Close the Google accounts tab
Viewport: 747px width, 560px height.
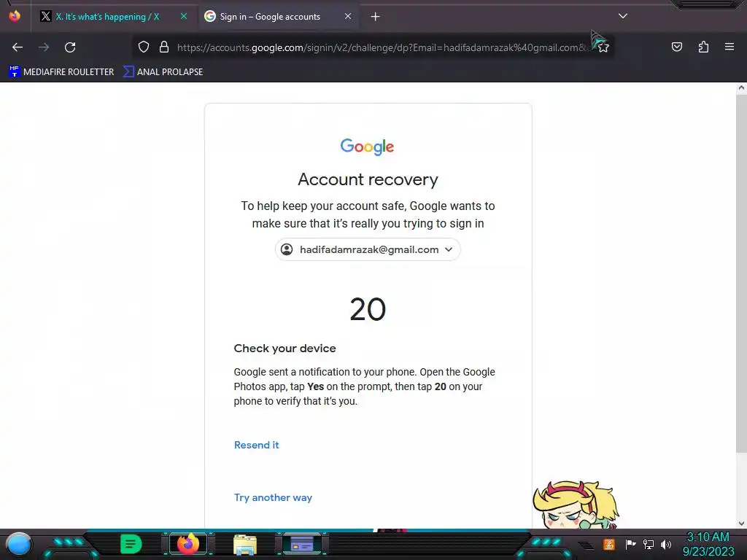click(x=348, y=16)
